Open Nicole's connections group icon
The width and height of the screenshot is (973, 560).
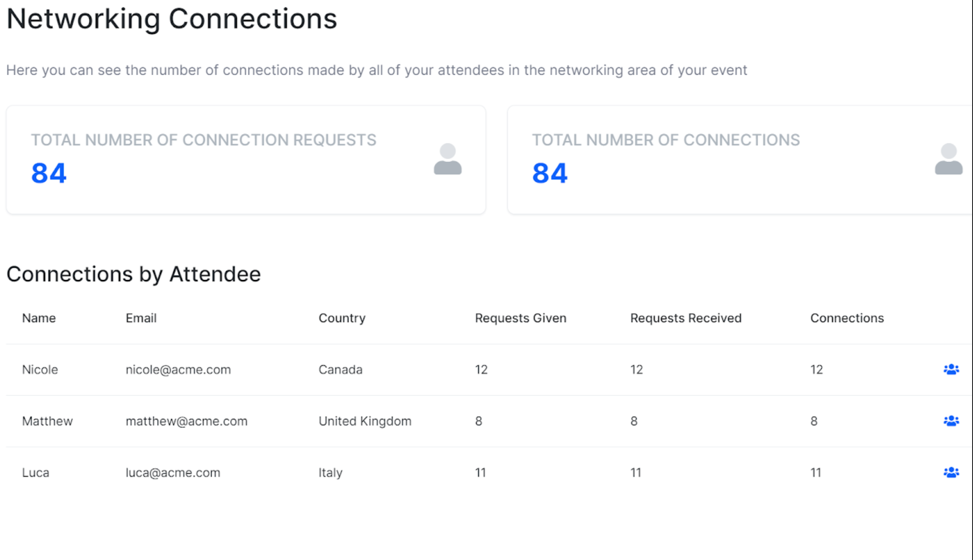[951, 369]
